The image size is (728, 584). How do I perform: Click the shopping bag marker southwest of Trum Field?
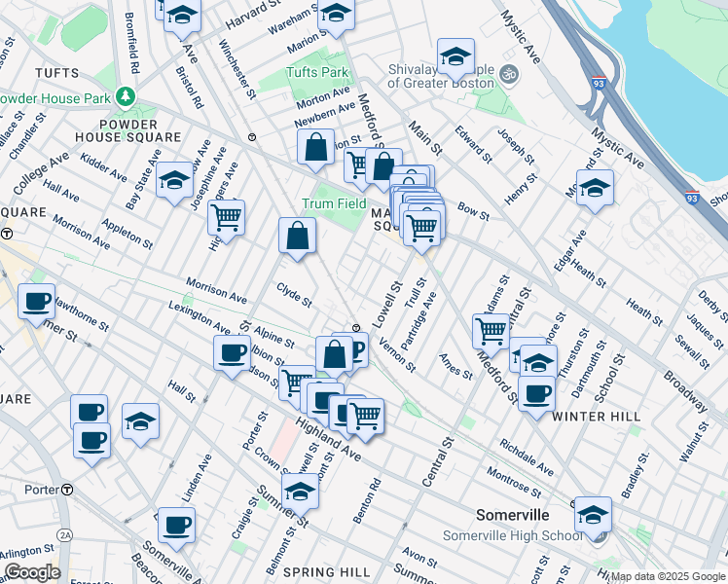(x=297, y=237)
